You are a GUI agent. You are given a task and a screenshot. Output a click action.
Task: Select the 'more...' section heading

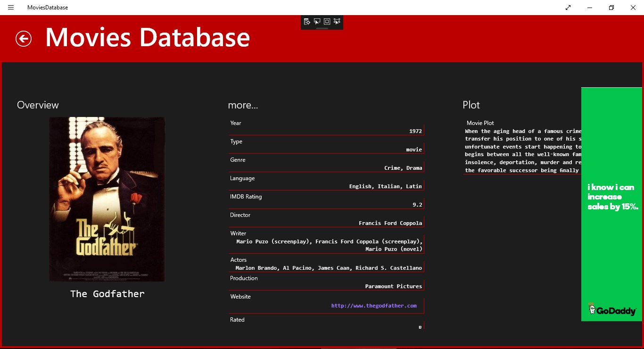coord(243,105)
